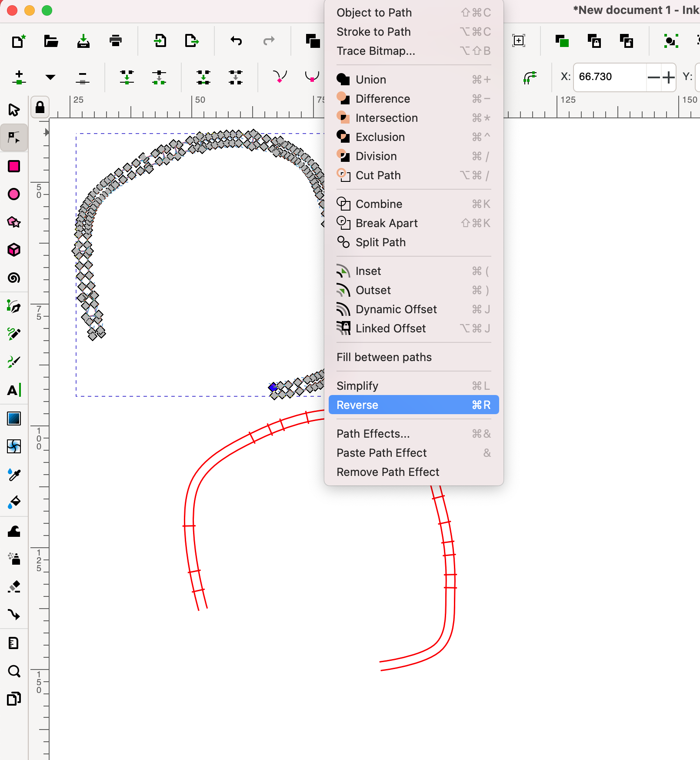Open an existing file from folder
This screenshot has height=760, width=700.
(x=51, y=41)
